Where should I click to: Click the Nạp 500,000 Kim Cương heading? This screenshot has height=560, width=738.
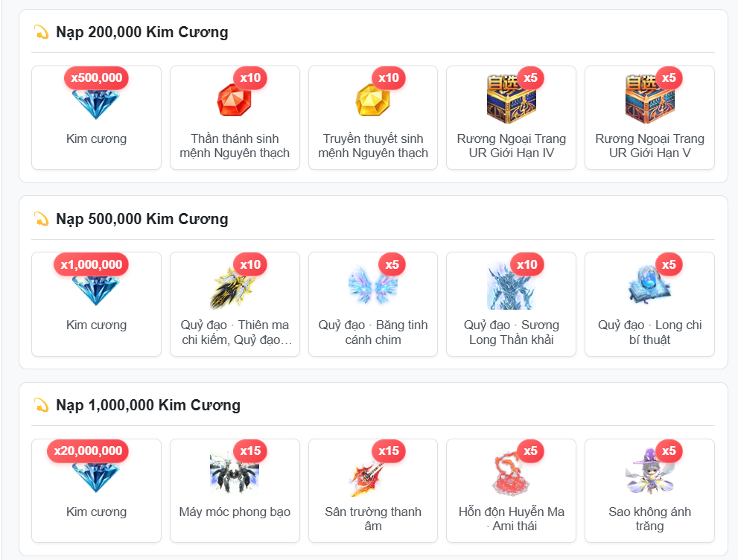[141, 219]
